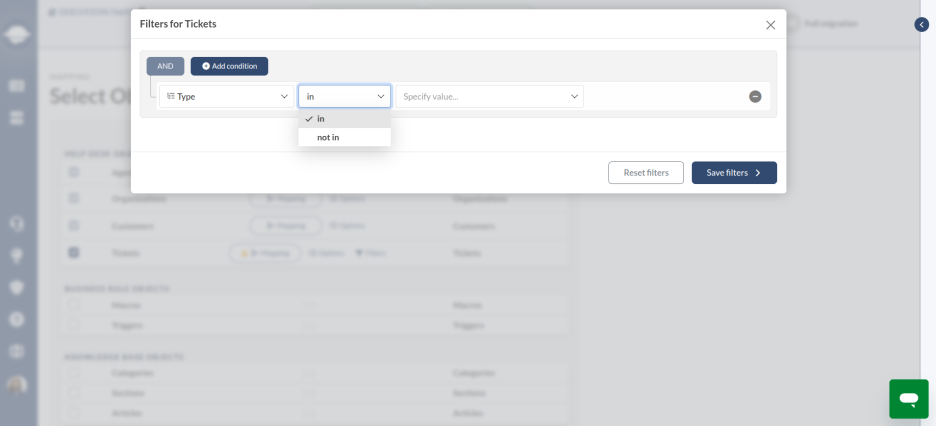Click the shield icon in left sidebar
936x426 pixels.
click(17, 288)
